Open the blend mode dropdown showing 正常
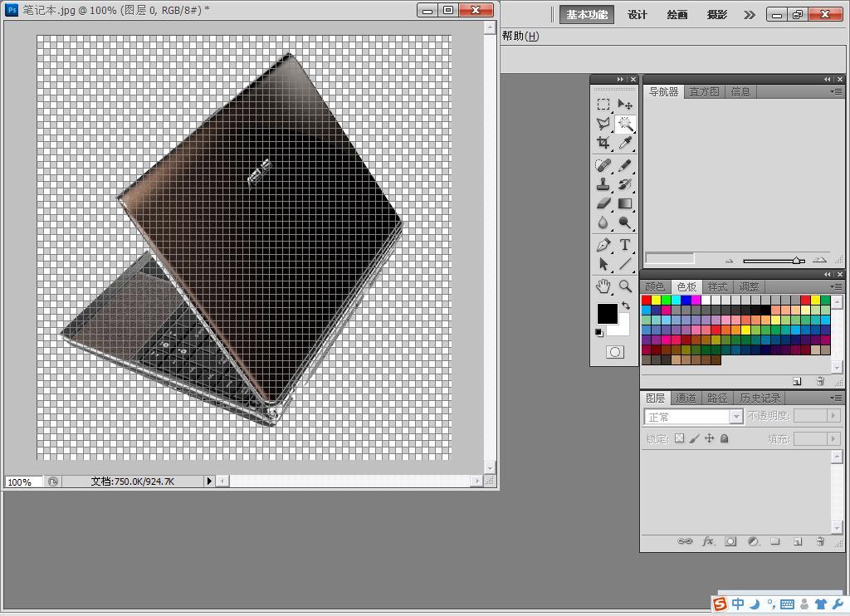The height and width of the screenshot is (616, 850). [x=693, y=417]
